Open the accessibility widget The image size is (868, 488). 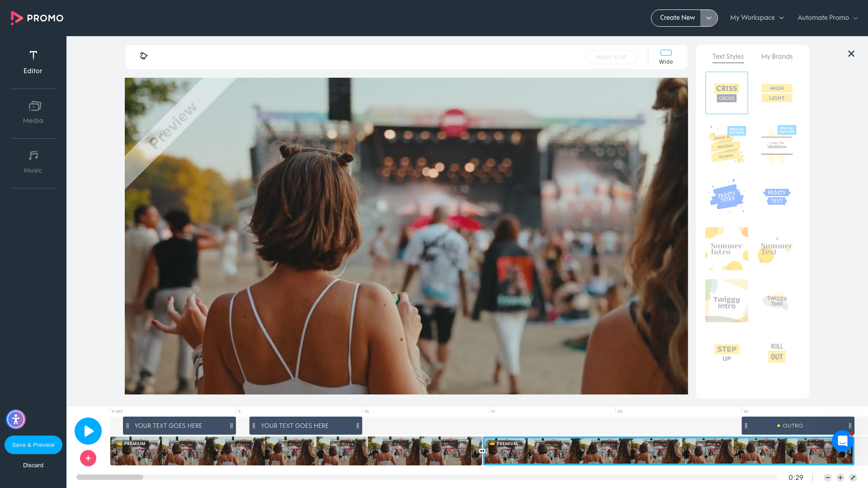(x=16, y=419)
